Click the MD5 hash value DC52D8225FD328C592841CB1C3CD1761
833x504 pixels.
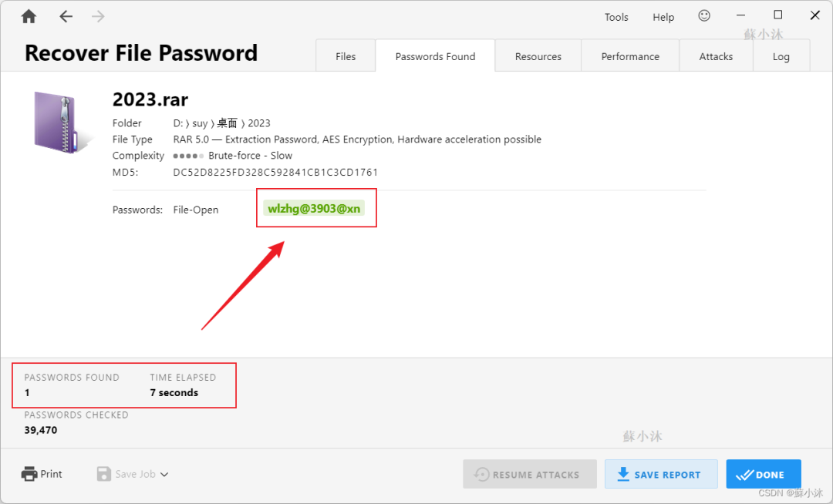coord(275,172)
